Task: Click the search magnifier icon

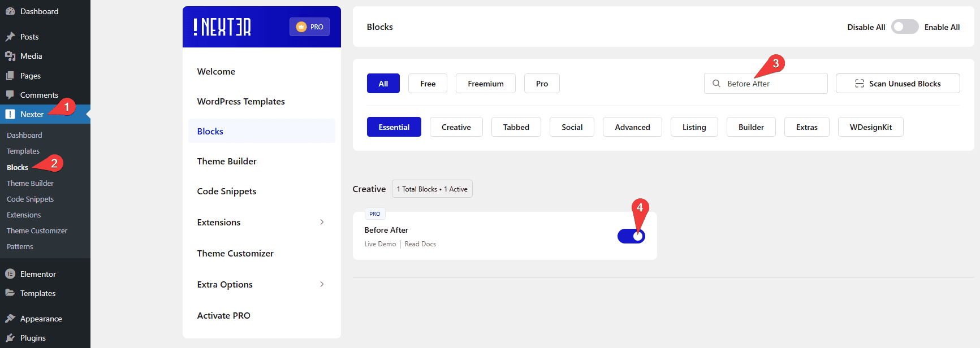Action: coord(716,84)
